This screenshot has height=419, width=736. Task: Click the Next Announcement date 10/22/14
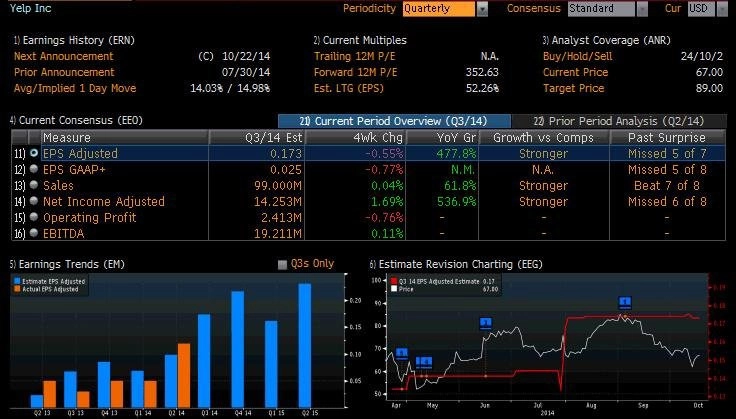(246, 56)
